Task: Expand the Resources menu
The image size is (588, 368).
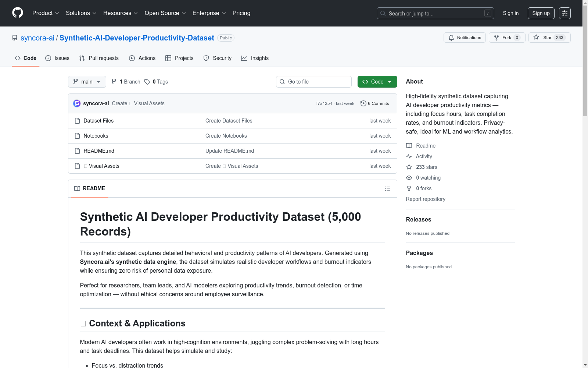Action: coord(121,13)
